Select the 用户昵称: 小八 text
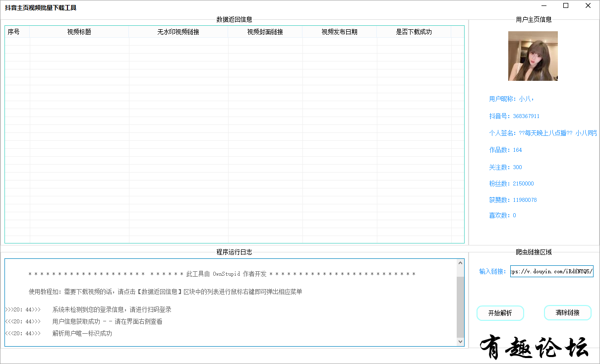 coord(512,99)
